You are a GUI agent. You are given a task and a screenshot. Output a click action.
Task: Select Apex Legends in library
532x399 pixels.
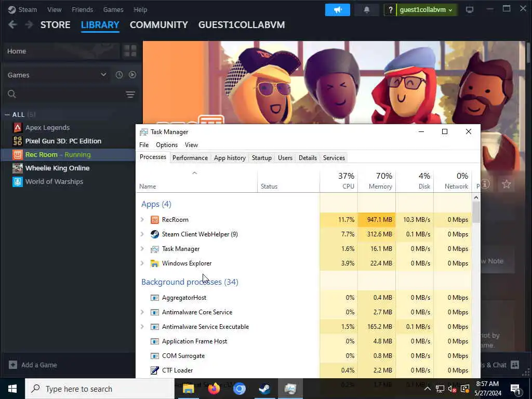coord(47,128)
